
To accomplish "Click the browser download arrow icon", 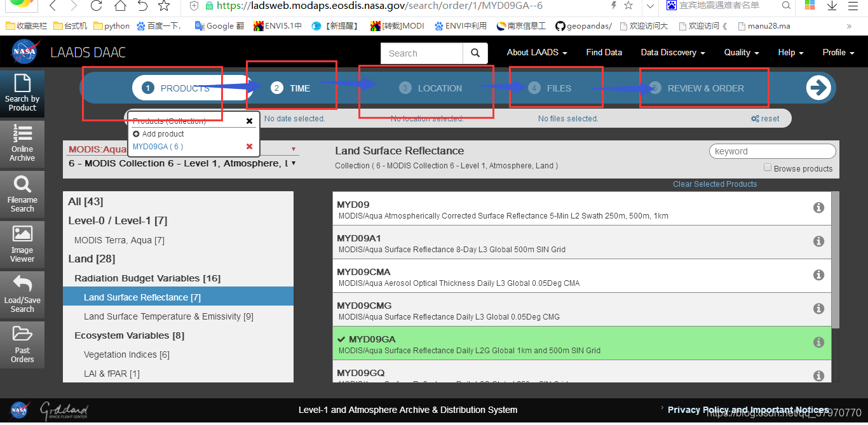I will point(832,6).
